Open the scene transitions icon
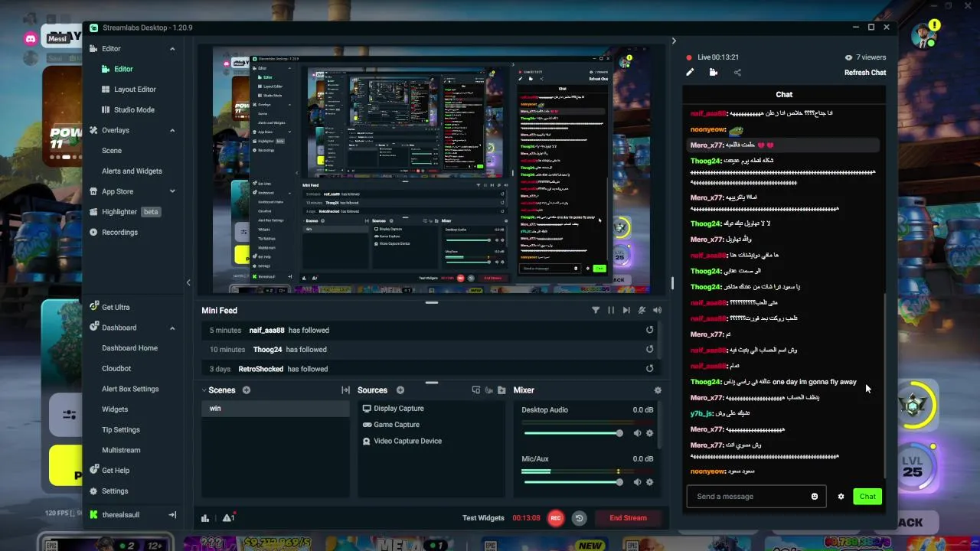This screenshot has height=551, width=980. (345, 390)
